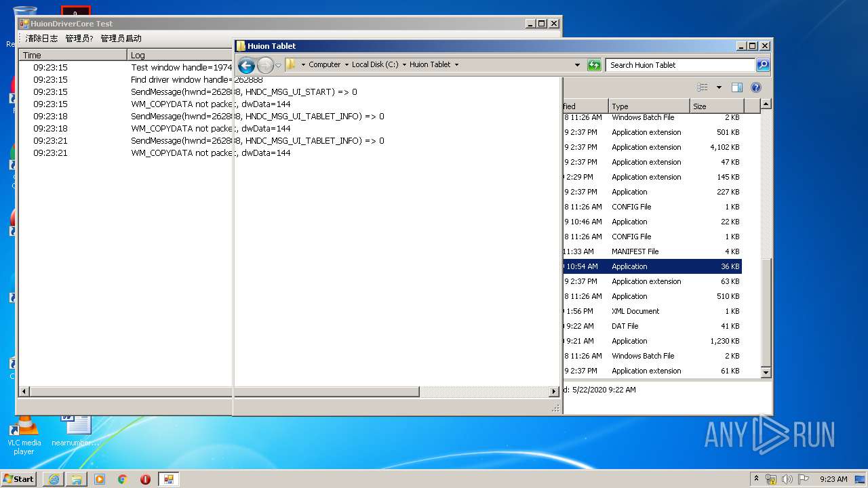868x488 pixels.
Task: Click the 9:23 AM clock
Action: tap(833, 479)
